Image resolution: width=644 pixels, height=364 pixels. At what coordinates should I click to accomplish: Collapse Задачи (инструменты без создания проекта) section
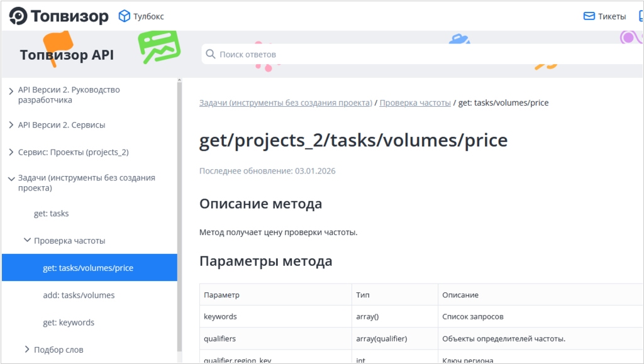point(11,179)
